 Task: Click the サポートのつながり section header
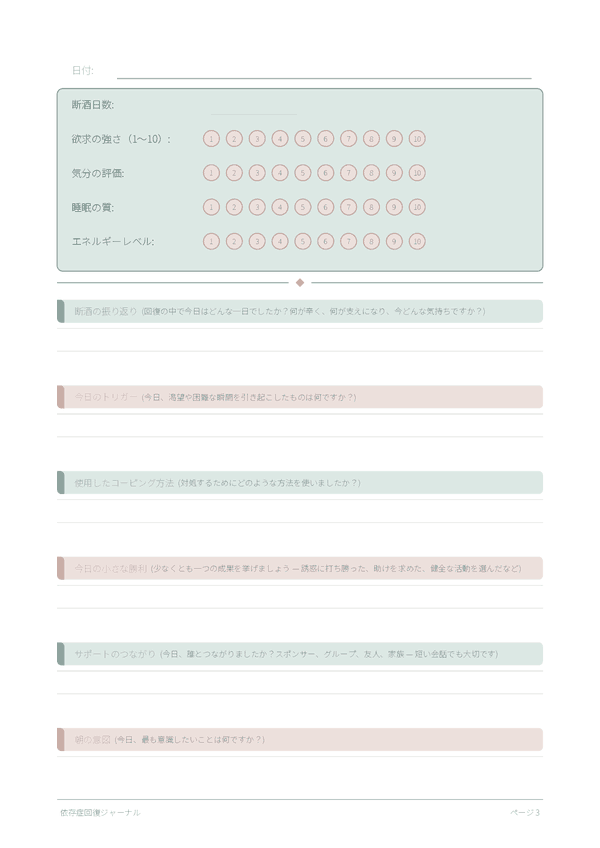(x=300, y=654)
